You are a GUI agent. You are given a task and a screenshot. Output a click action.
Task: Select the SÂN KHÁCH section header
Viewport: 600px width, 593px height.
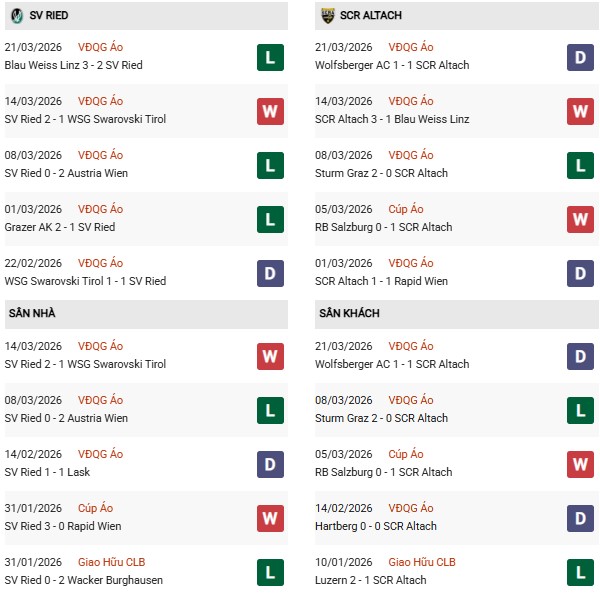[349, 314]
